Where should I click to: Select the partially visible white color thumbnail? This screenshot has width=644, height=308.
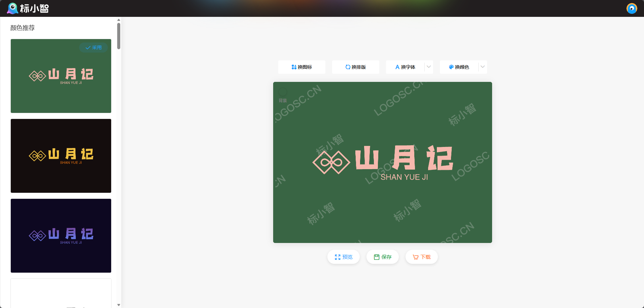click(61, 293)
